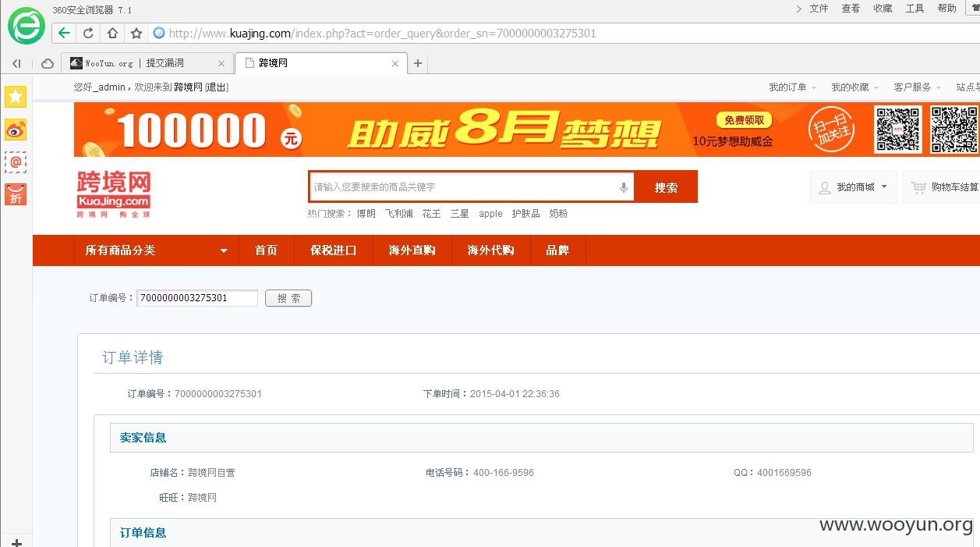Screen dimensions: 980x547
Task: Click the plus icon at the sidebar bottom
Action: pyautogui.click(x=16, y=542)
